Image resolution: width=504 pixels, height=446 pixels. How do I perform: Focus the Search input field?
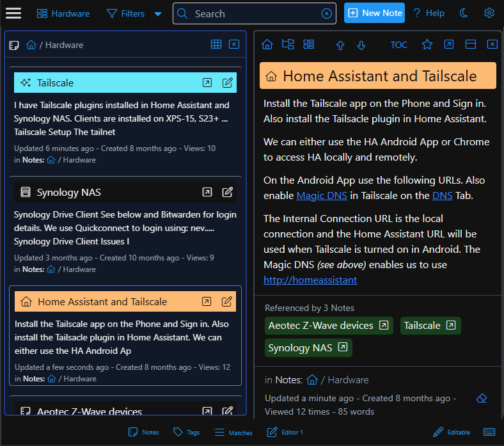(255, 13)
